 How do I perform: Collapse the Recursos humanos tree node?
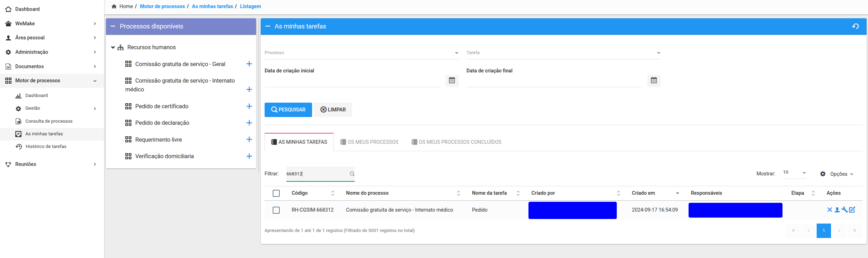[x=113, y=47]
